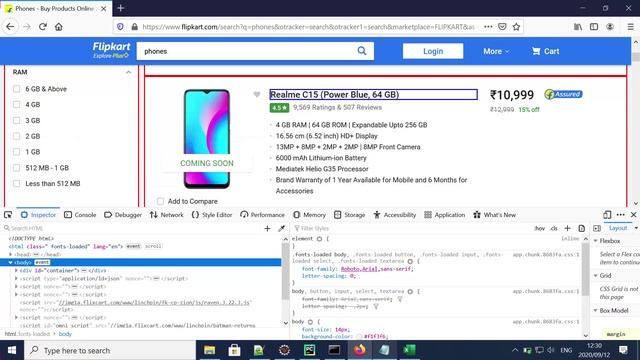
Task: Toggle responsive design mode icon
Action: 607,215
